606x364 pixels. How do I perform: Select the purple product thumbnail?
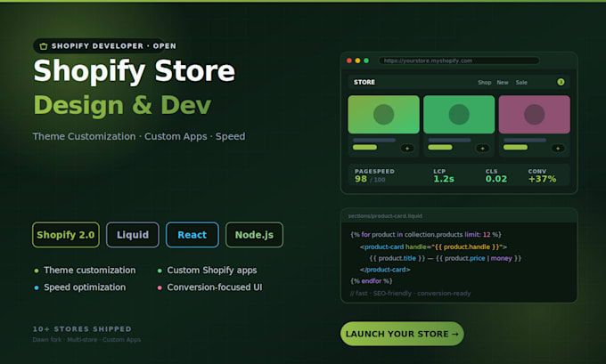534,115
